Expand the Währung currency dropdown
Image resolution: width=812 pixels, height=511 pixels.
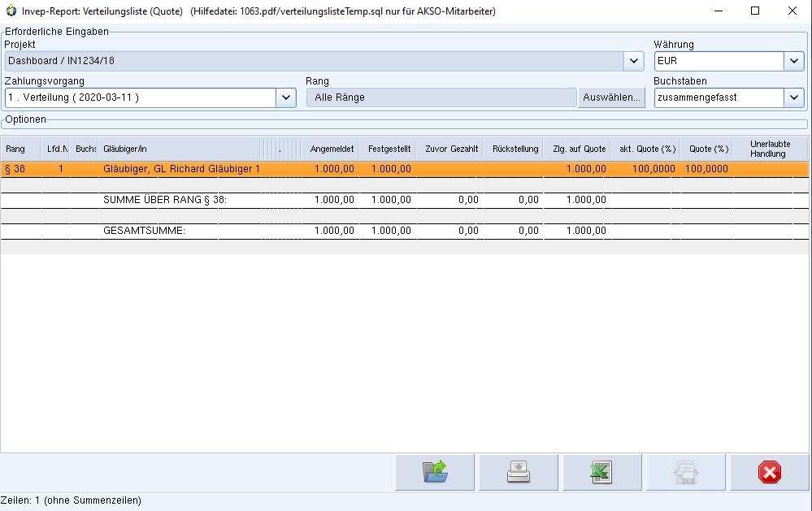pyautogui.click(x=794, y=61)
